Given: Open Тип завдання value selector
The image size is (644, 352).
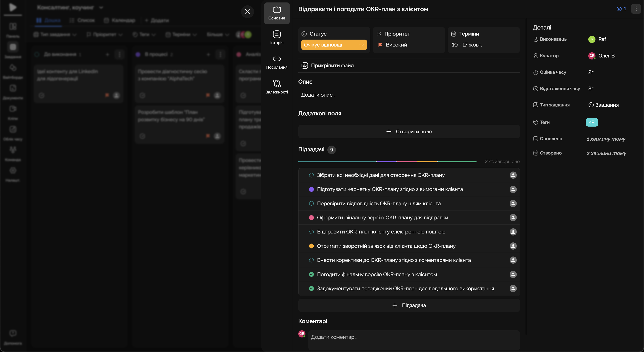Looking at the screenshot, I should (604, 105).
